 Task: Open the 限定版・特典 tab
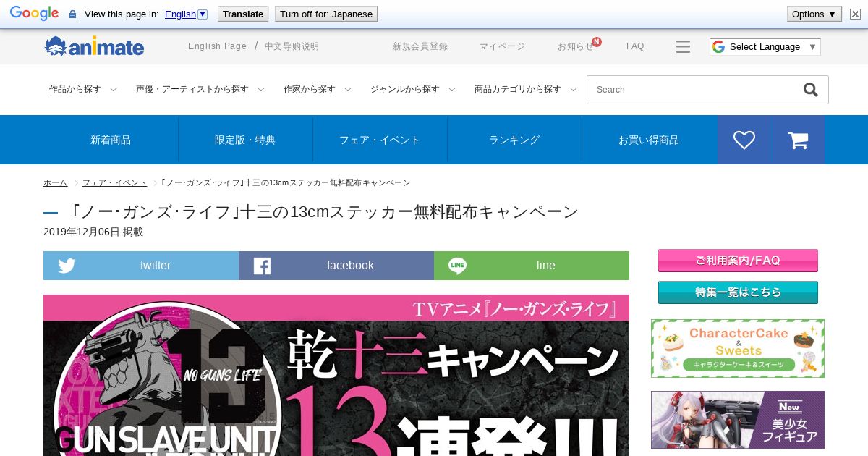(x=245, y=140)
